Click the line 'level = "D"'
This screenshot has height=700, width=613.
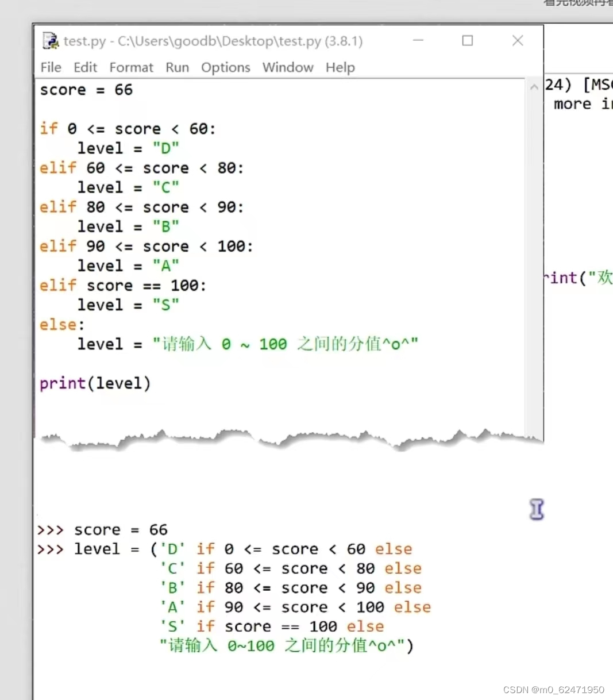(x=128, y=148)
